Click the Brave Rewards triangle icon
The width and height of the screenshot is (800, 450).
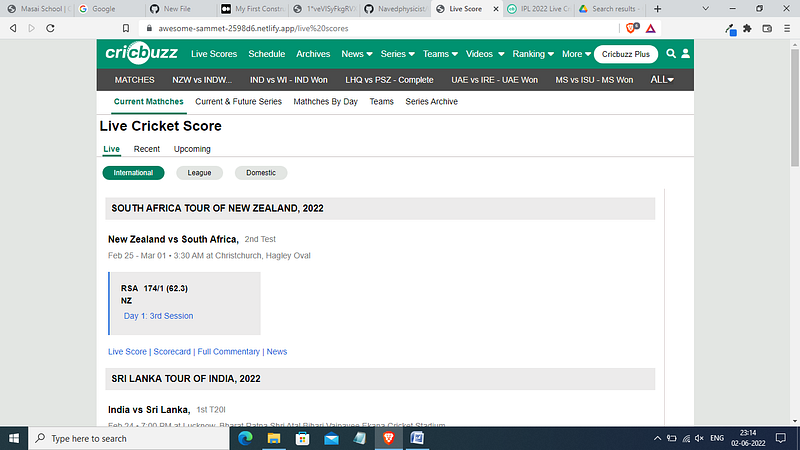click(651, 28)
